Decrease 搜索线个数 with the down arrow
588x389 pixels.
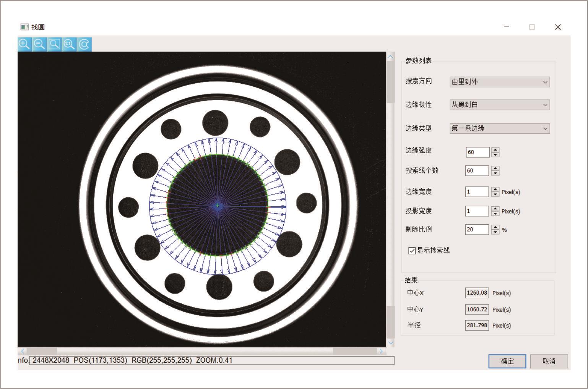[495, 173]
